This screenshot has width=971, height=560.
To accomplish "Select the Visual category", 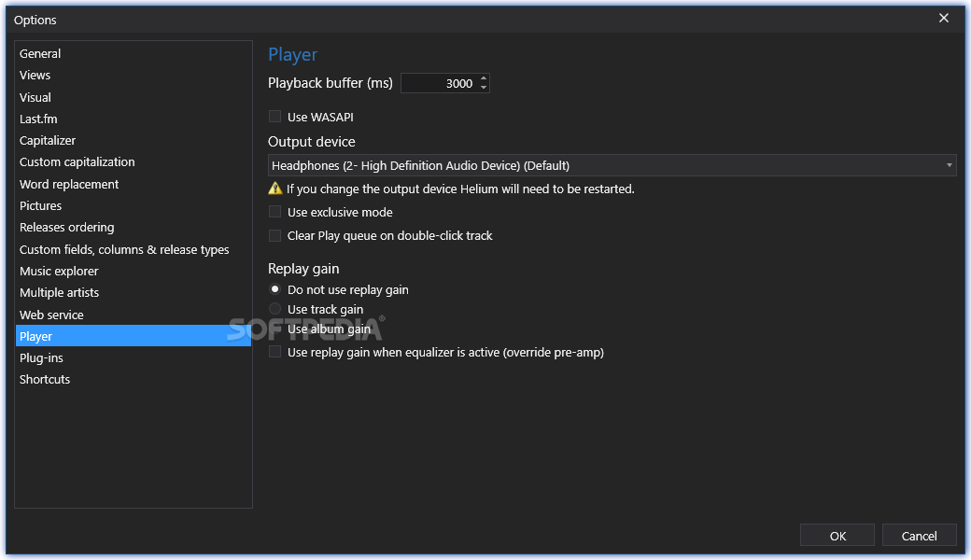I will pos(134,97).
